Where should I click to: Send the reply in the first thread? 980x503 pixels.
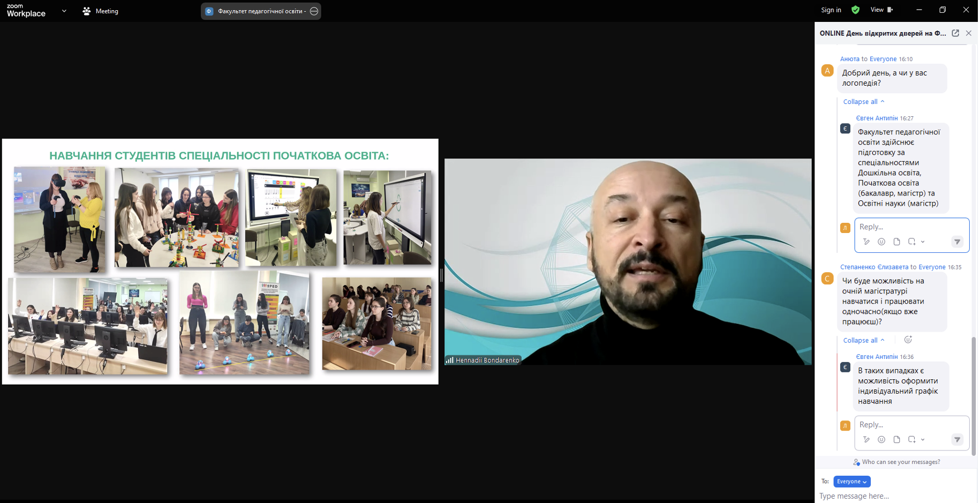[x=957, y=242]
